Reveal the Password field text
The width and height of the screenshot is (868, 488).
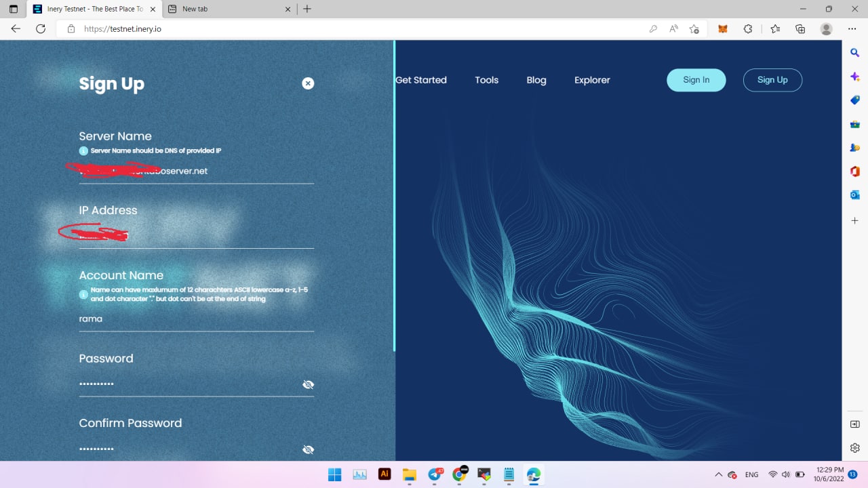[309, 384]
